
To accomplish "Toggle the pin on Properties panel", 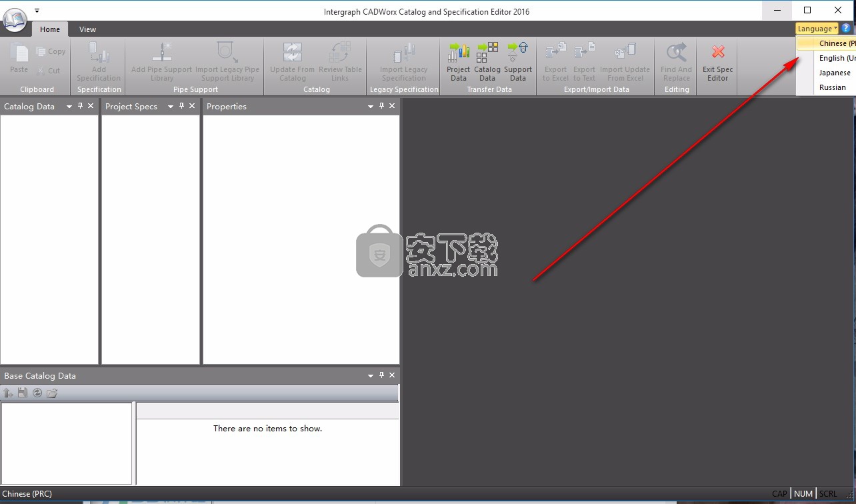I will click(381, 106).
